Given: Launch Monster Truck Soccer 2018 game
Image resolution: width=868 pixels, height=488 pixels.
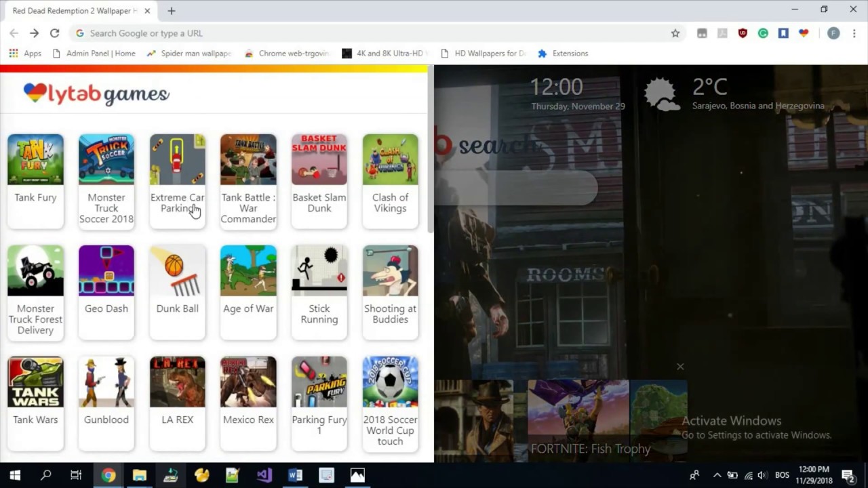Looking at the screenshot, I should tap(106, 160).
